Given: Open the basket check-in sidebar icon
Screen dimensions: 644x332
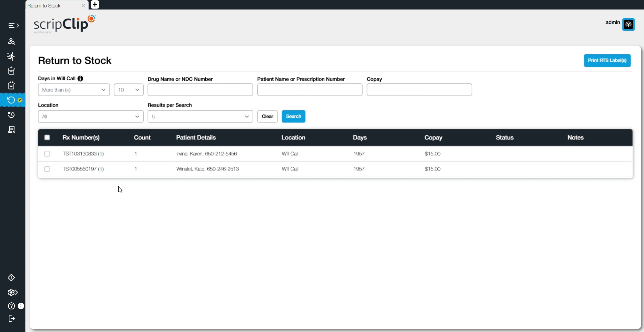Looking at the screenshot, I should click(x=11, y=71).
